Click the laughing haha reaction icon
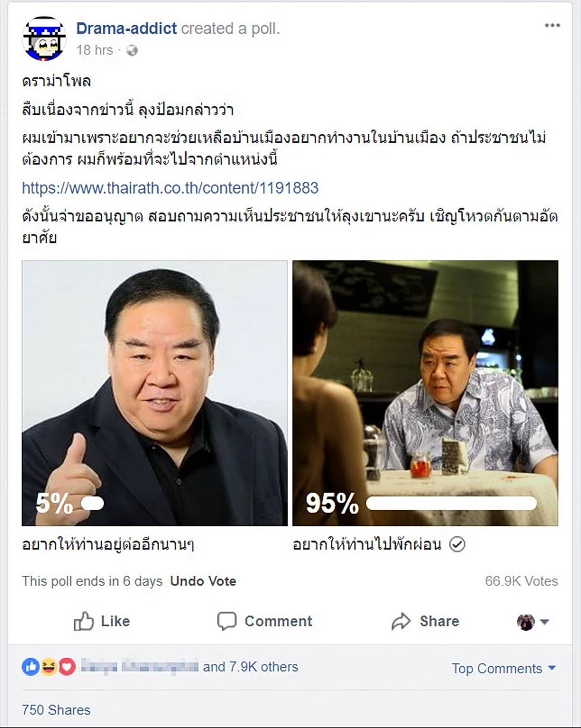This screenshot has height=728, width=581. 48,667
